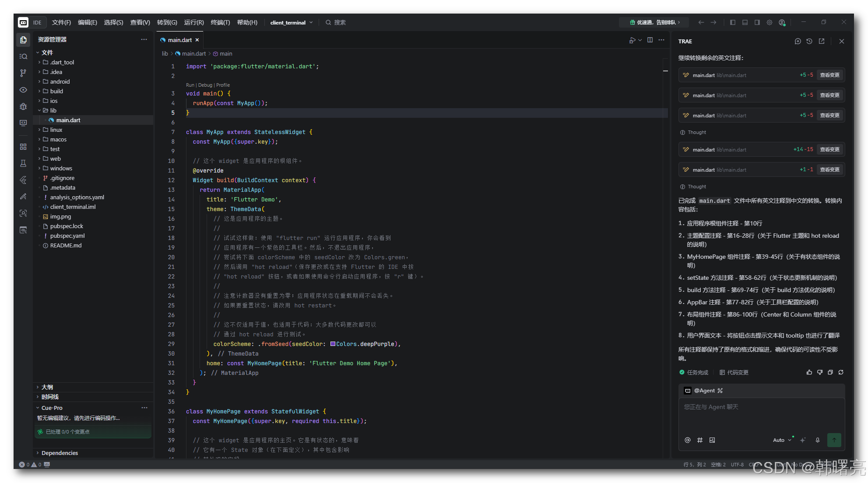Click thumbs up on the agent response
The image size is (868, 483).
pyautogui.click(x=809, y=372)
